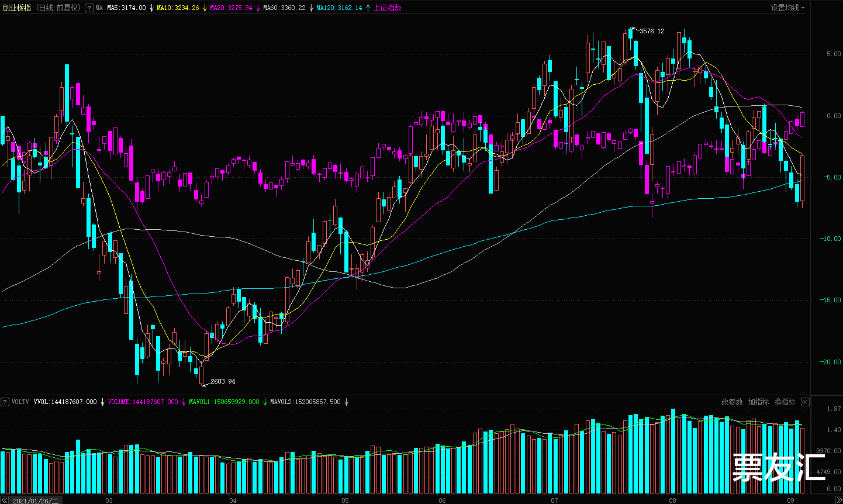Click the 07 month label on time axis
843x504 pixels.
pyautogui.click(x=554, y=500)
